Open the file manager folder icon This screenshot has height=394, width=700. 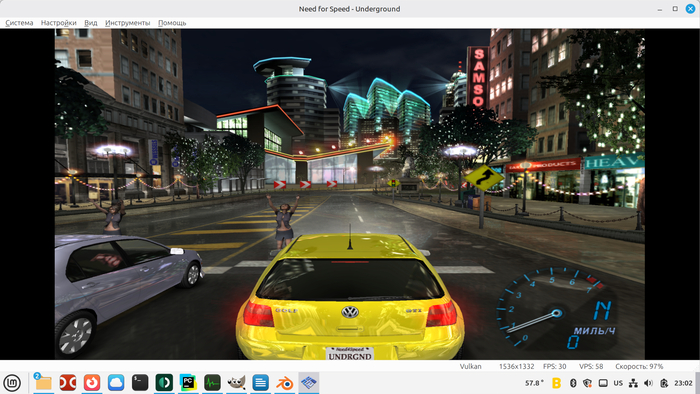point(43,383)
